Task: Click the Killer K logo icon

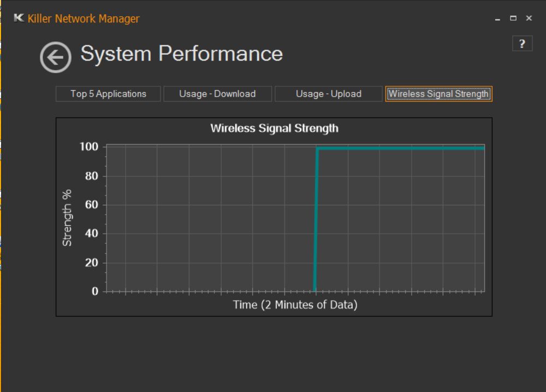Action: [x=19, y=18]
